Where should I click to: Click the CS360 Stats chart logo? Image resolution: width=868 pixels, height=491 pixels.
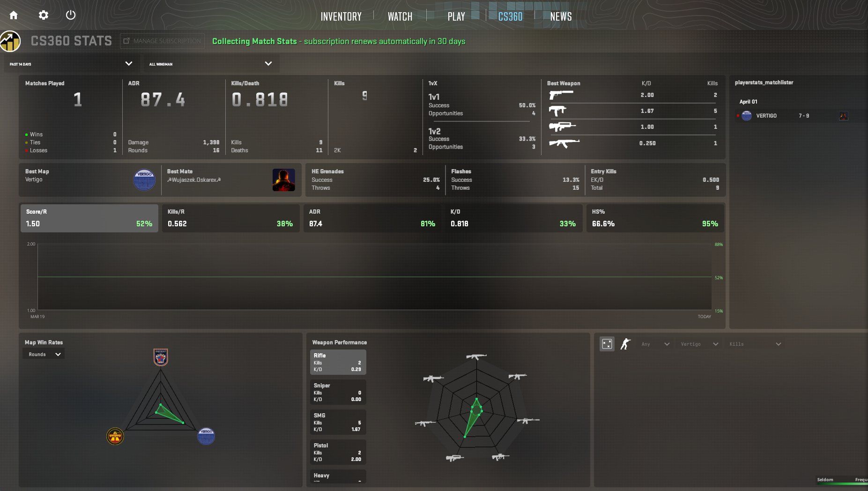click(x=11, y=41)
